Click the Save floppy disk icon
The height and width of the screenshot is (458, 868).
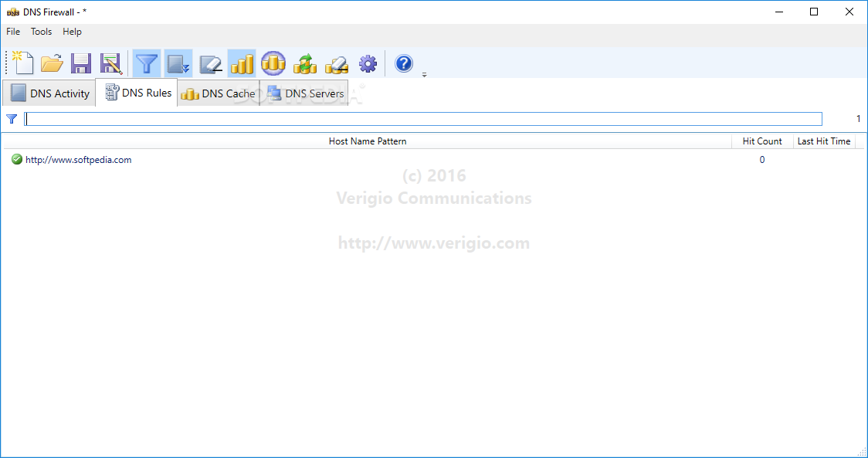coord(81,63)
